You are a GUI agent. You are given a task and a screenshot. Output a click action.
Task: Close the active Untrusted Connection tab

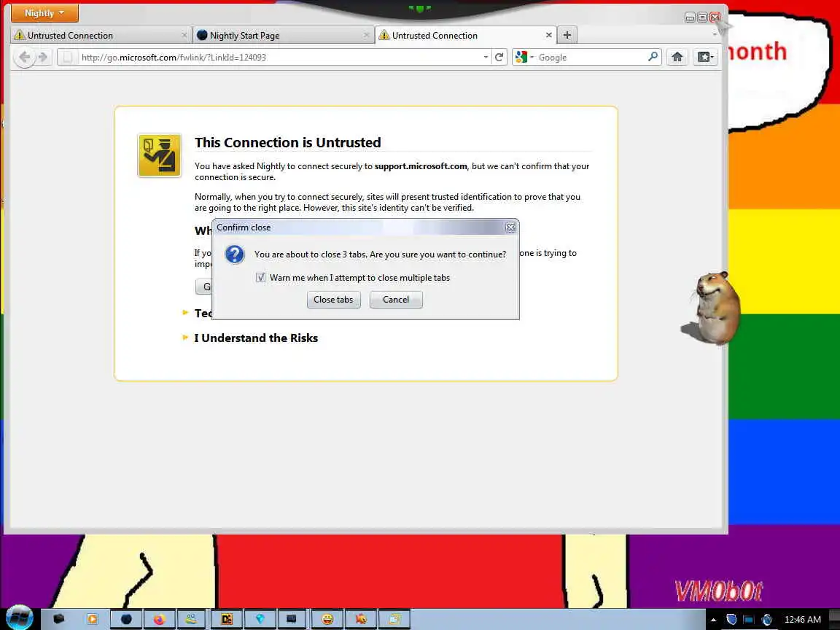coord(548,35)
